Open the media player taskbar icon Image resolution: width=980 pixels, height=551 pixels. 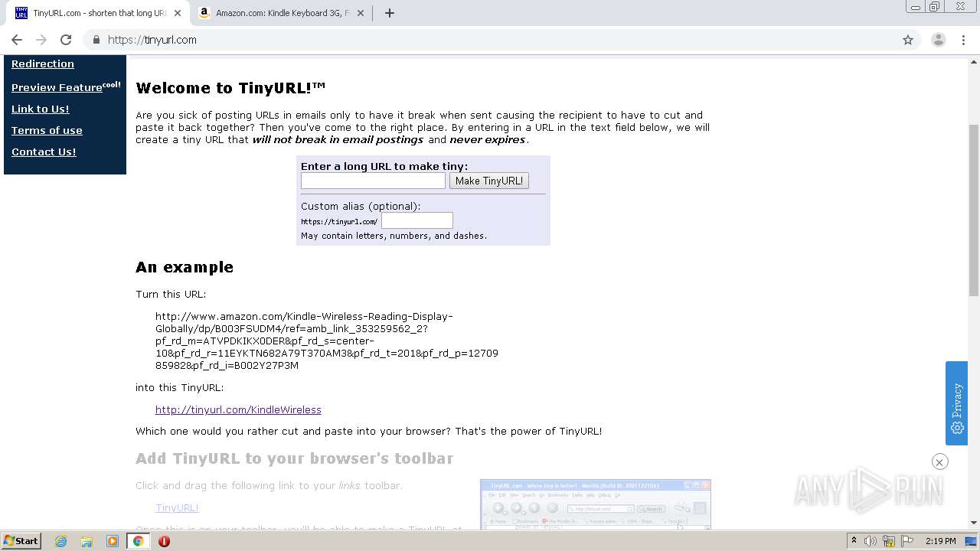click(x=113, y=541)
